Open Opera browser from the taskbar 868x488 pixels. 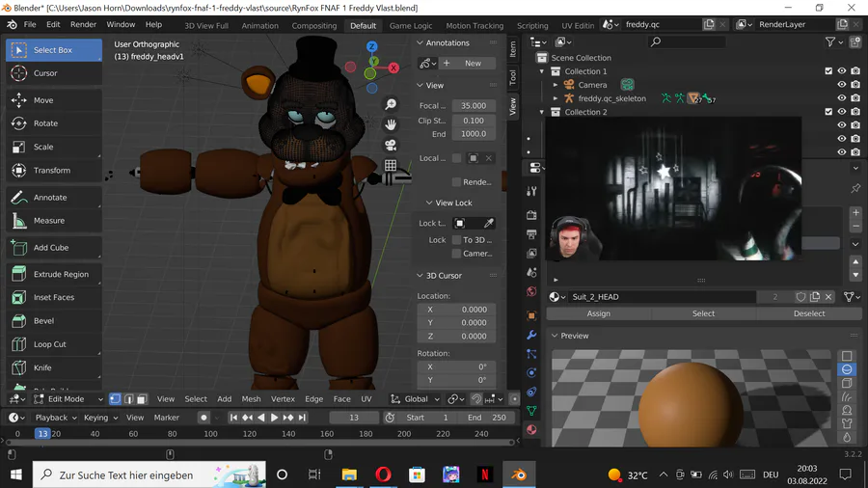[x=383, y=474]
